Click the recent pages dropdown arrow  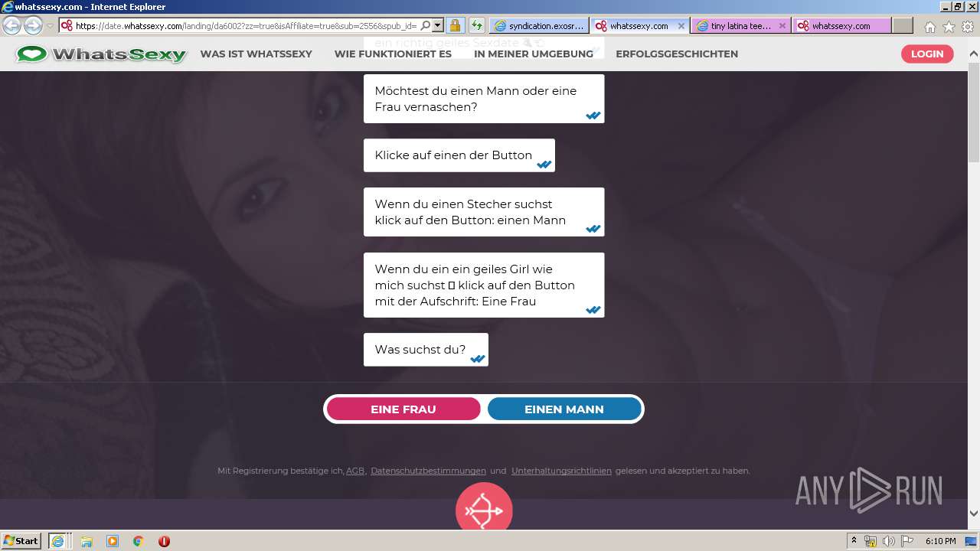point(51,26)
